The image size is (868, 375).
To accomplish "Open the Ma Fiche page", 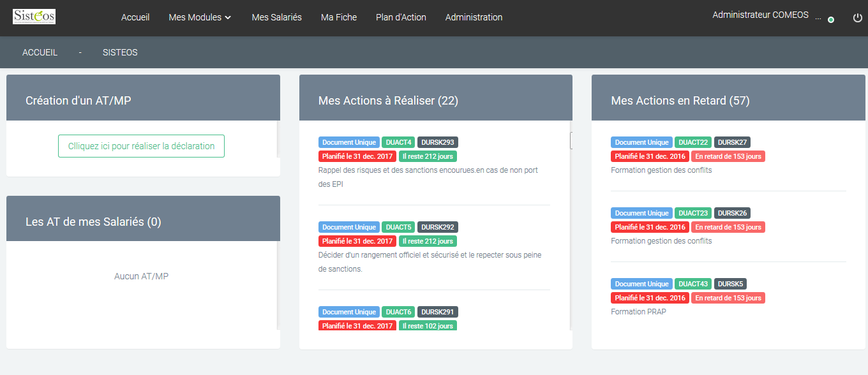I will [339, 17].
